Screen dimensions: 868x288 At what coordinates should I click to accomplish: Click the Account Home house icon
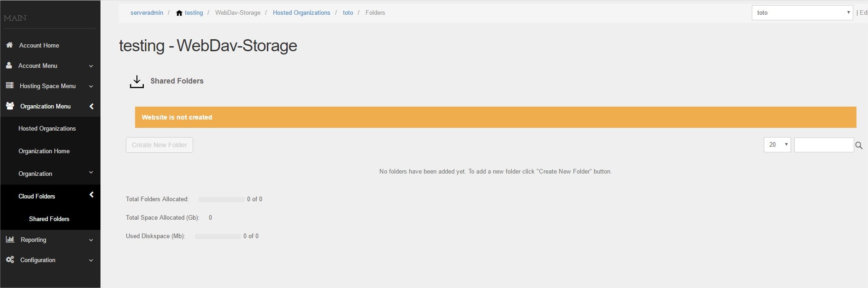pos(9,45)
